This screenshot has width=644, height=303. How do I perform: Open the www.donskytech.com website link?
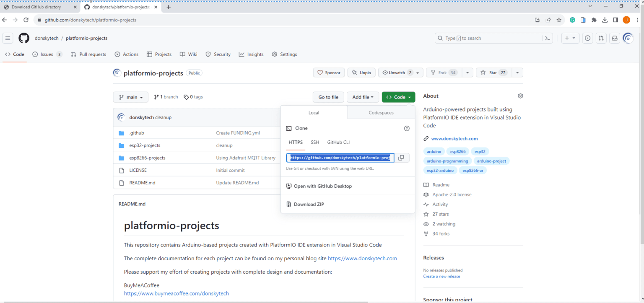pyautogui.click(x=454, y=138)
